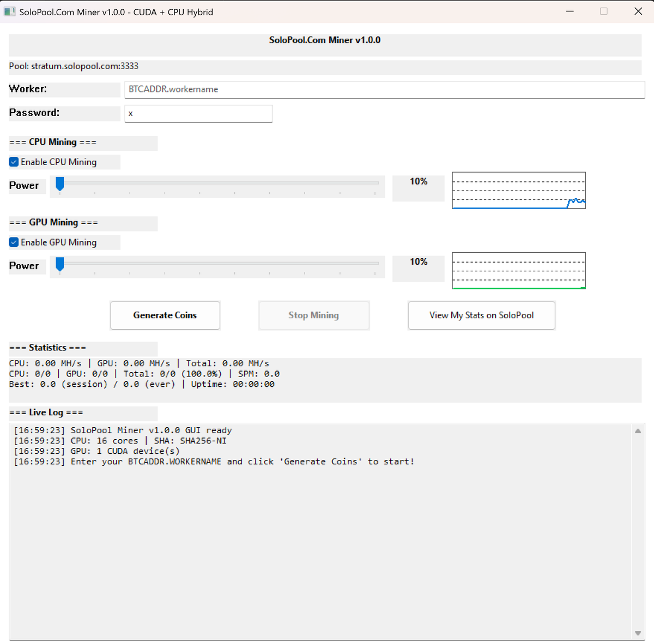Click inside the Password field

tap(198, 113)
